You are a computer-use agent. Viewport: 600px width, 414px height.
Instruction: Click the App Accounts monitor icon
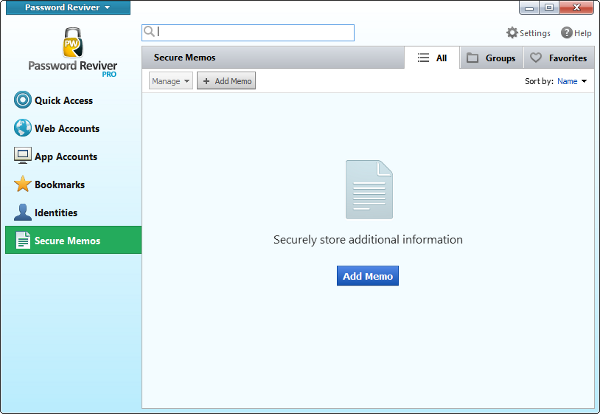click(23, 156)
